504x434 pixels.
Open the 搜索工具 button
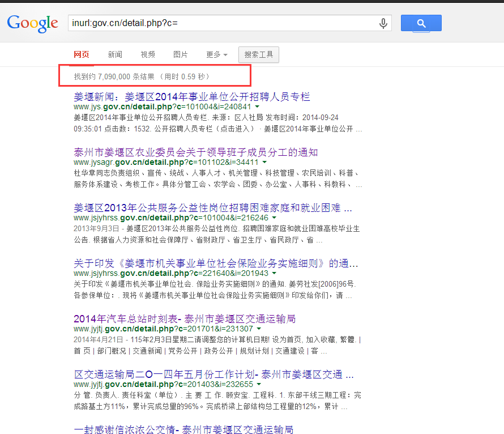coord(258,54)
